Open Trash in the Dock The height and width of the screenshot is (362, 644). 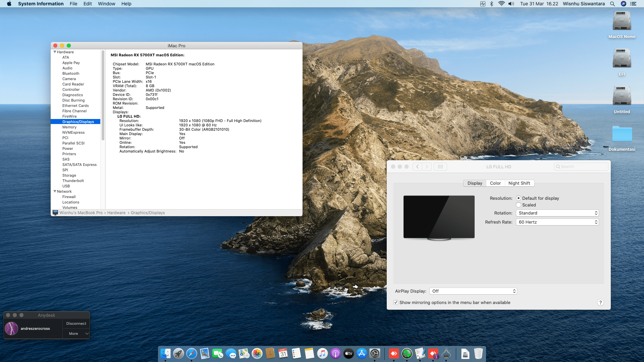click(478, 353)
